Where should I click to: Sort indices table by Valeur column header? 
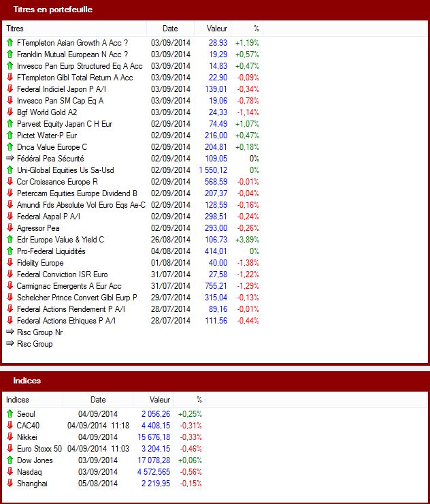(x=154, y=400)
